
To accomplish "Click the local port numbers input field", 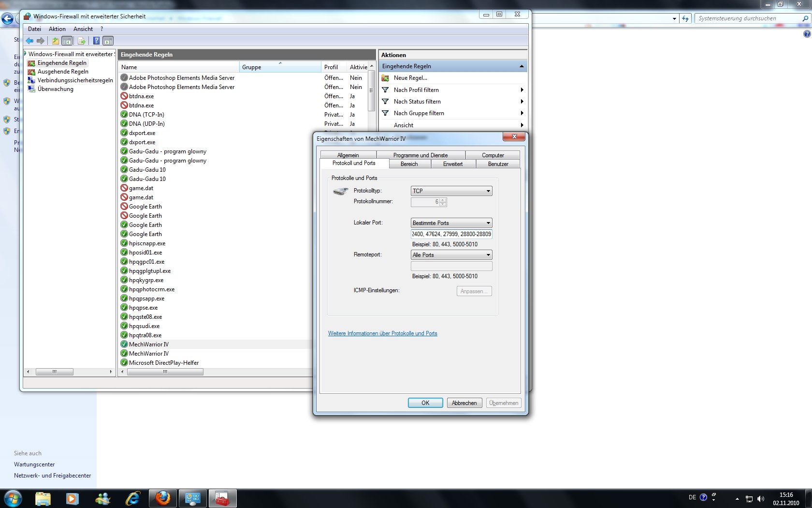I will tap(451, 234).
